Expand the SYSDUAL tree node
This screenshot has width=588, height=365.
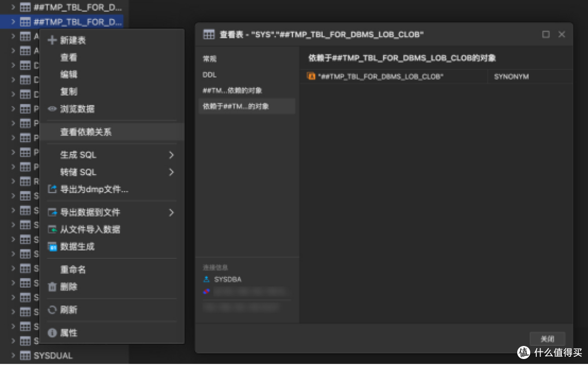coord(13,355)
